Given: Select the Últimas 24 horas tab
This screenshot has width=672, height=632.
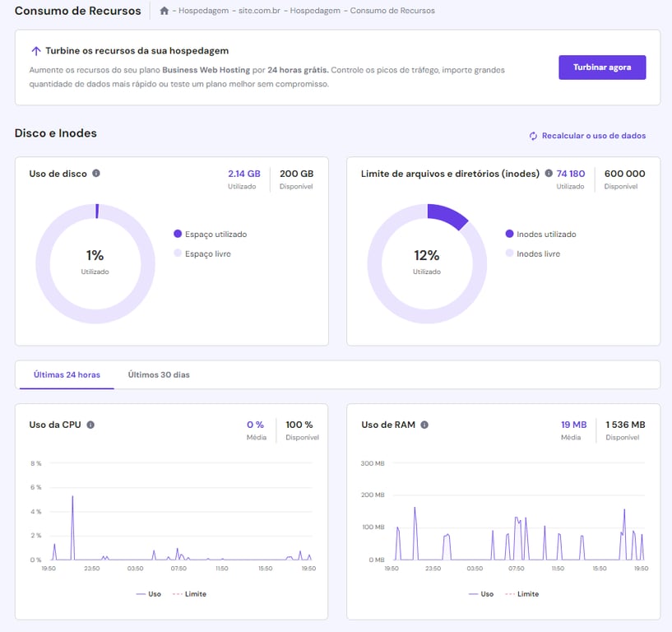Looking at the screenshot, I should [66, 374].
